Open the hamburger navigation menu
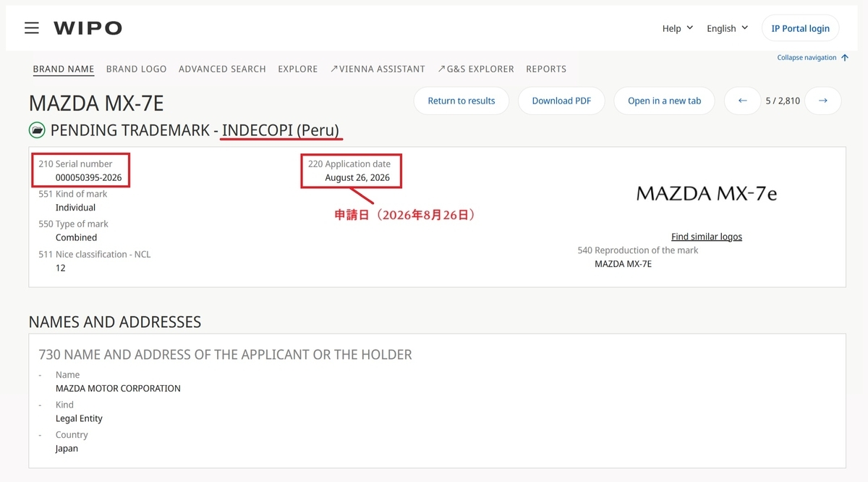 (x=31, y=28)
